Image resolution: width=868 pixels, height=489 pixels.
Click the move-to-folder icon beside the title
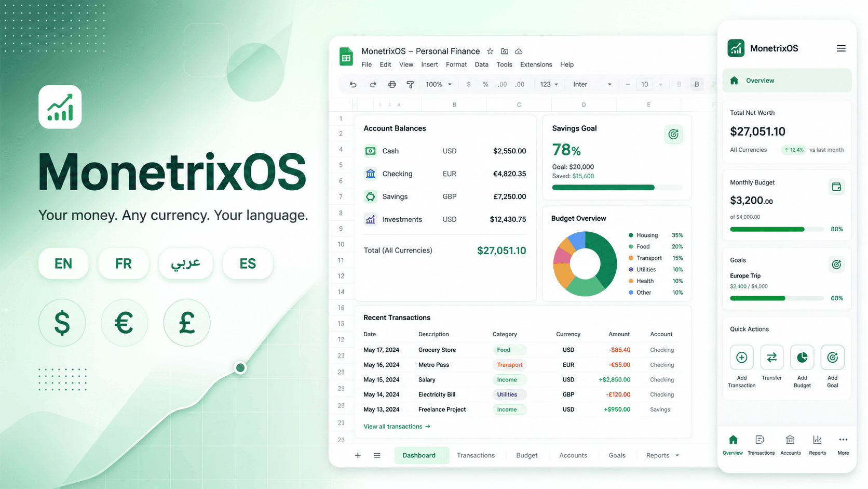504,51
